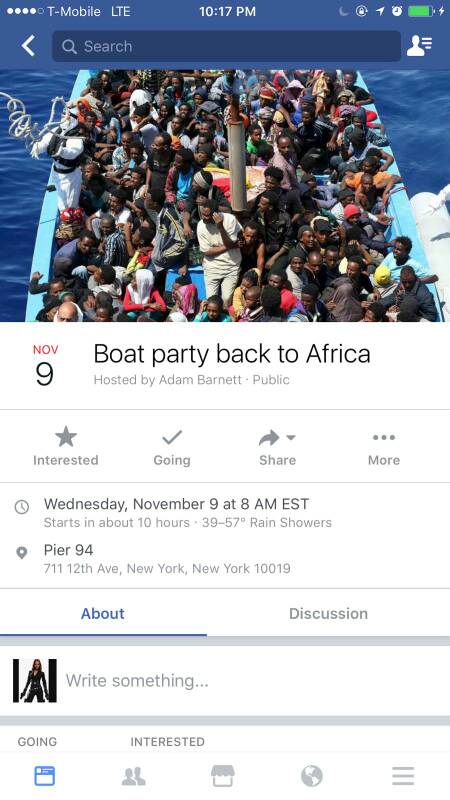Open the friend requests profile icon

[419, 46]
